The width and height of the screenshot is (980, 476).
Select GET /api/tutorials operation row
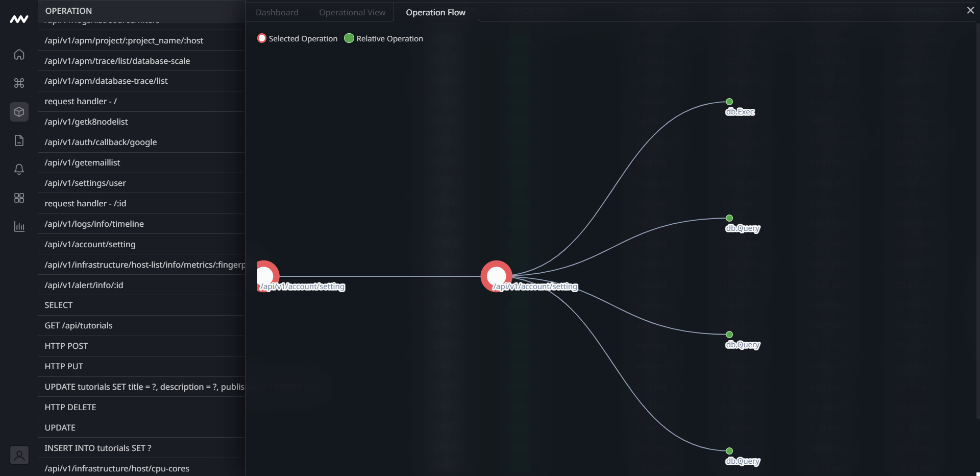pyautogui.click(x=79, y=325)
